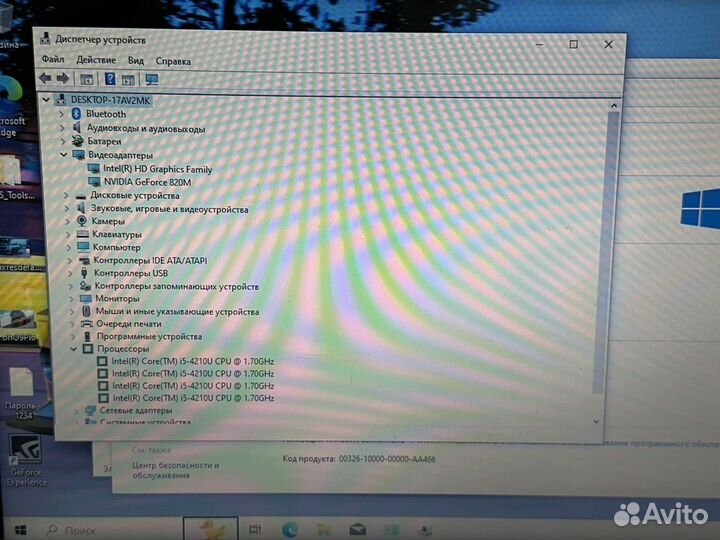
Task: Collapse the Процессоры category
Action: (x=74, y=350)
